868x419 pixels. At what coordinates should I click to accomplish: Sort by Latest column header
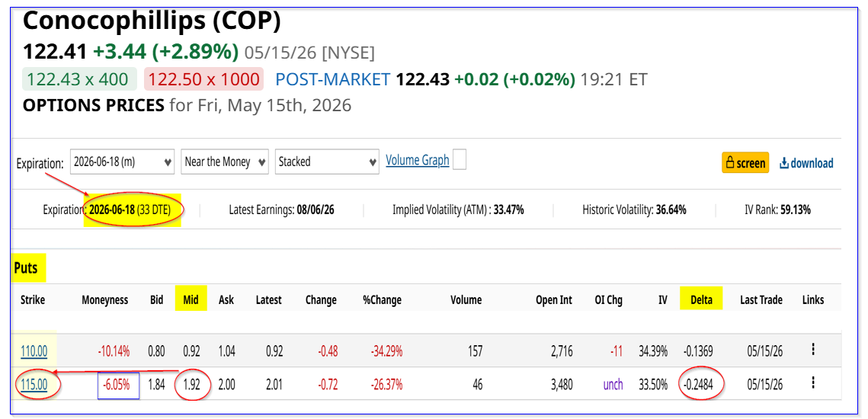tap(268, 300)
